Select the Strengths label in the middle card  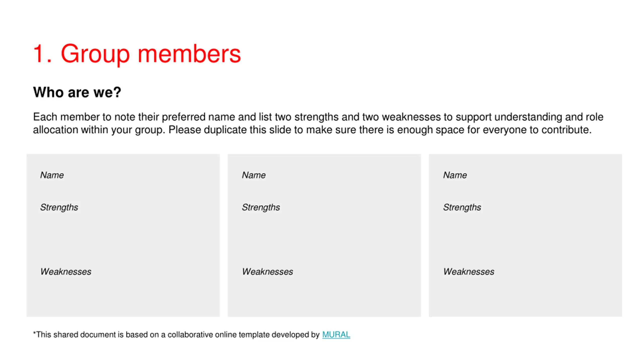pos(261,207)
